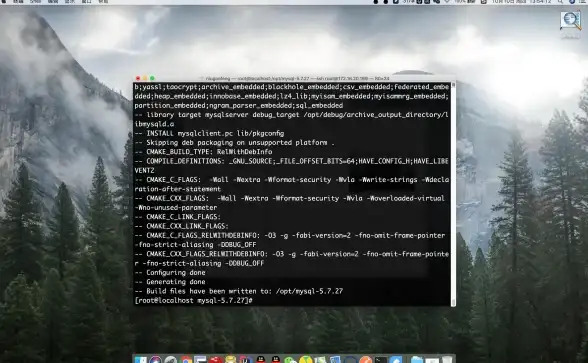Open Google Chrome from the Dock

click(x=186, y=360)
